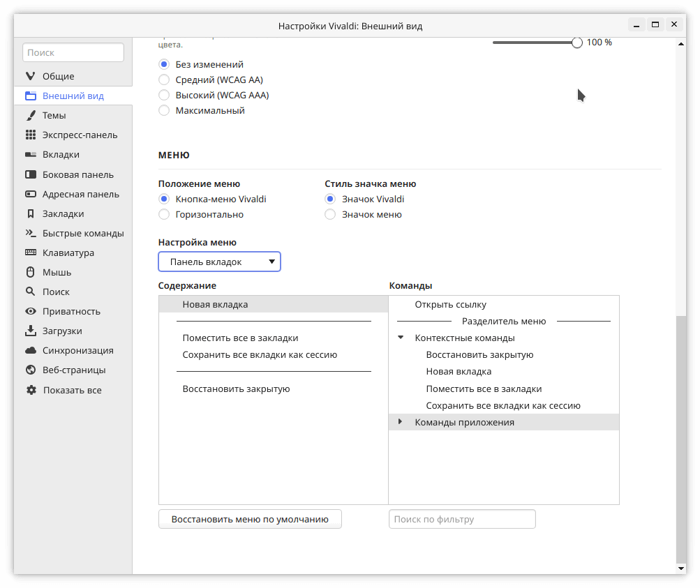The width and height of the screenshot is (700, 588).
Task: Click the panel icon beside Боковая панель
Action: point(30,174)
